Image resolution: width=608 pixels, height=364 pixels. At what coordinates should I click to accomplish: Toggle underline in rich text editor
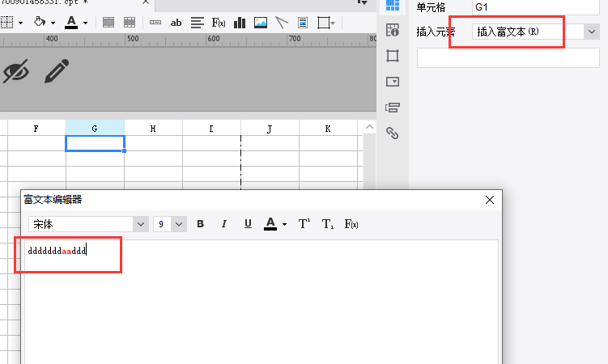(x=249, y=224)
